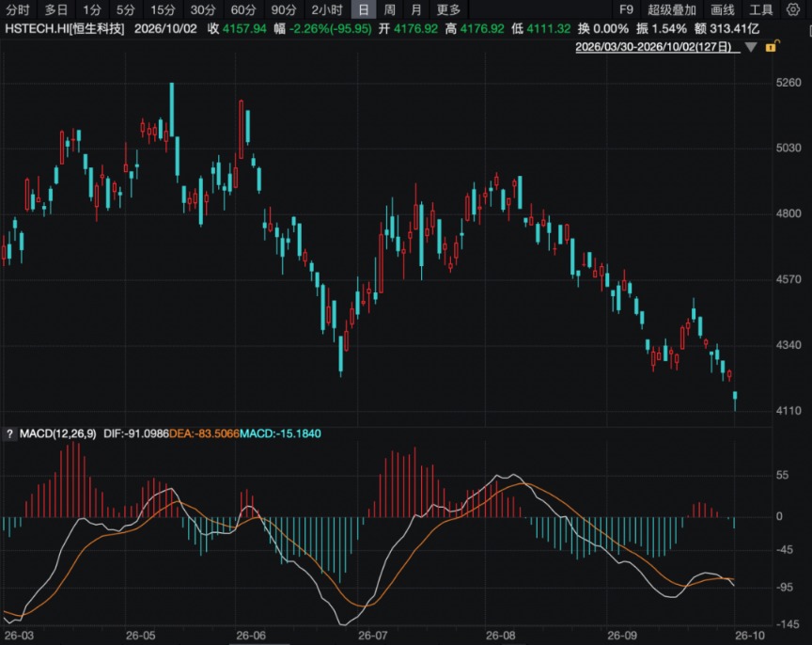This screenshot has height=645, width=812.
Task: Switch to the 1分 timeframe
Action: tap(92, 9)
